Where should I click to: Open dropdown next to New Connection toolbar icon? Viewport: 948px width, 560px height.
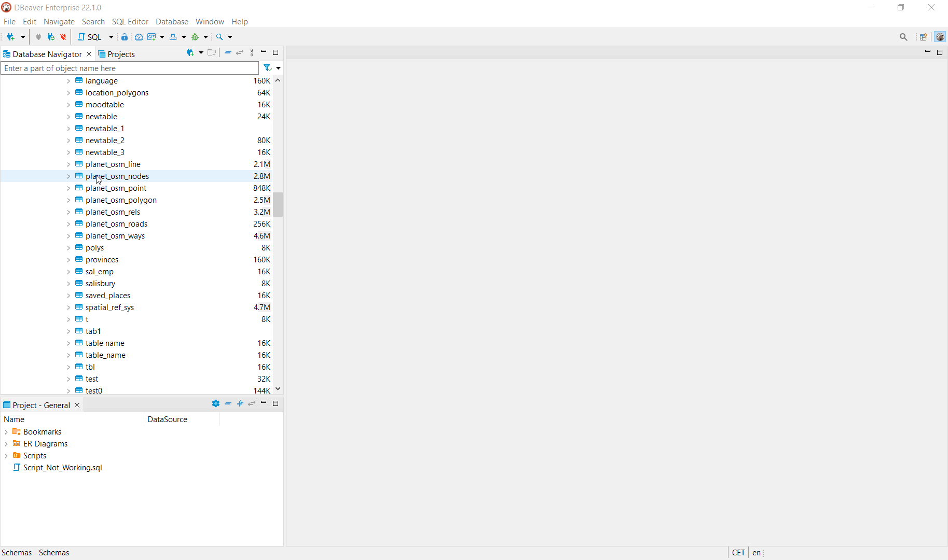(23, 37)
